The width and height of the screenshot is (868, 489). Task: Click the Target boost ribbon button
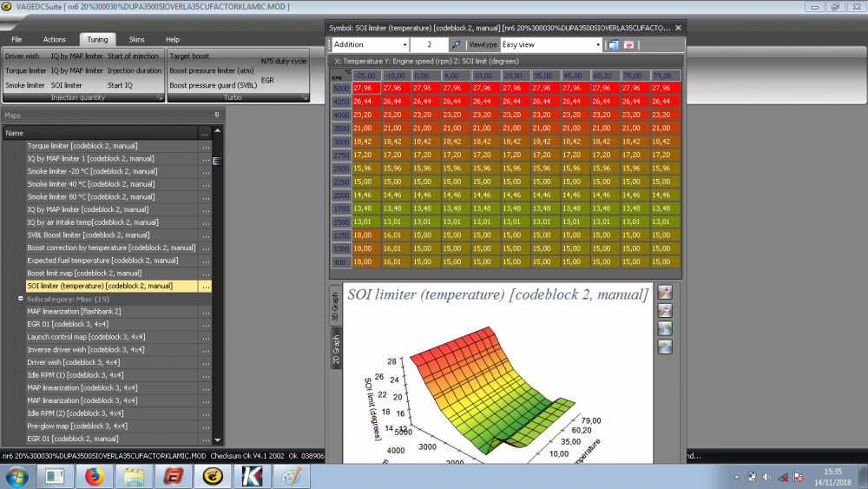[x=189, y=56]
